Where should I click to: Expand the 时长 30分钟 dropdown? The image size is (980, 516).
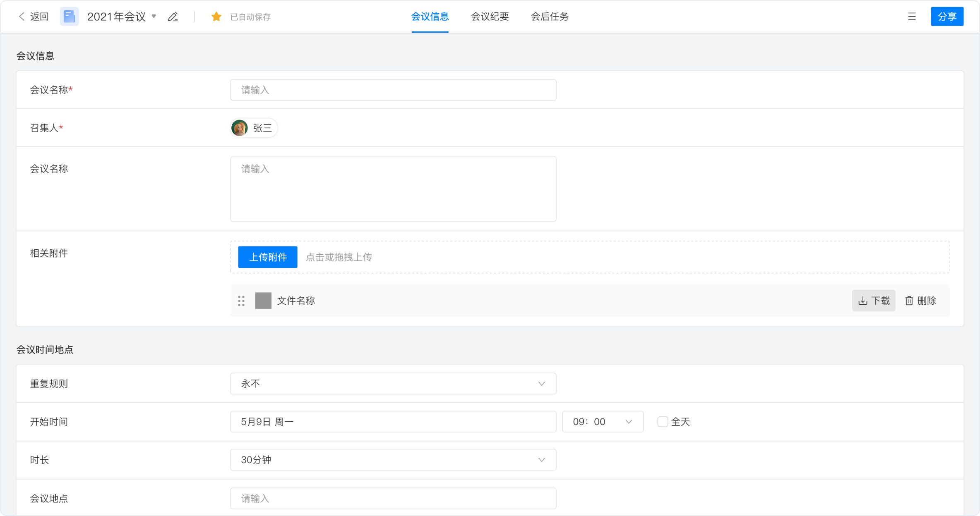(x=393, y=460)
